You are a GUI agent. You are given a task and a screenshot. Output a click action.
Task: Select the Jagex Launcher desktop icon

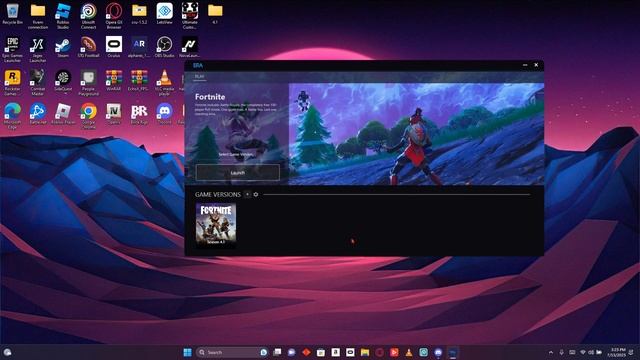click(38, 49)
